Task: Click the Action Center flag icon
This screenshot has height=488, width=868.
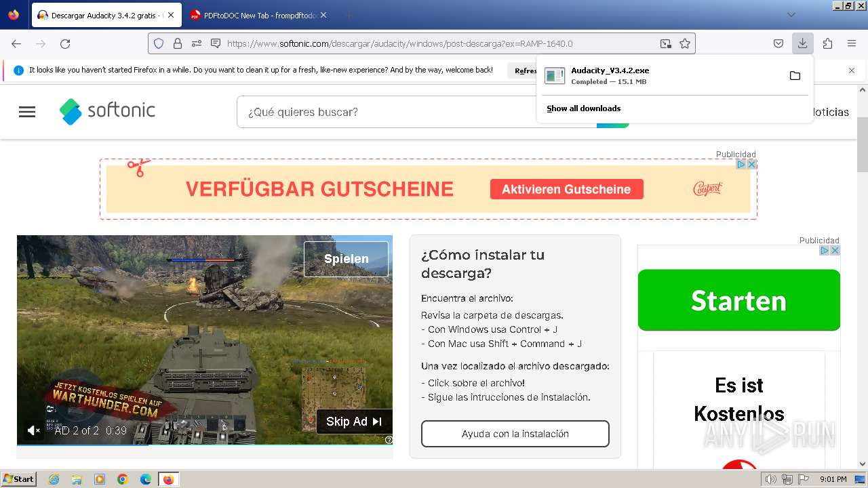Action: (804, 479)
